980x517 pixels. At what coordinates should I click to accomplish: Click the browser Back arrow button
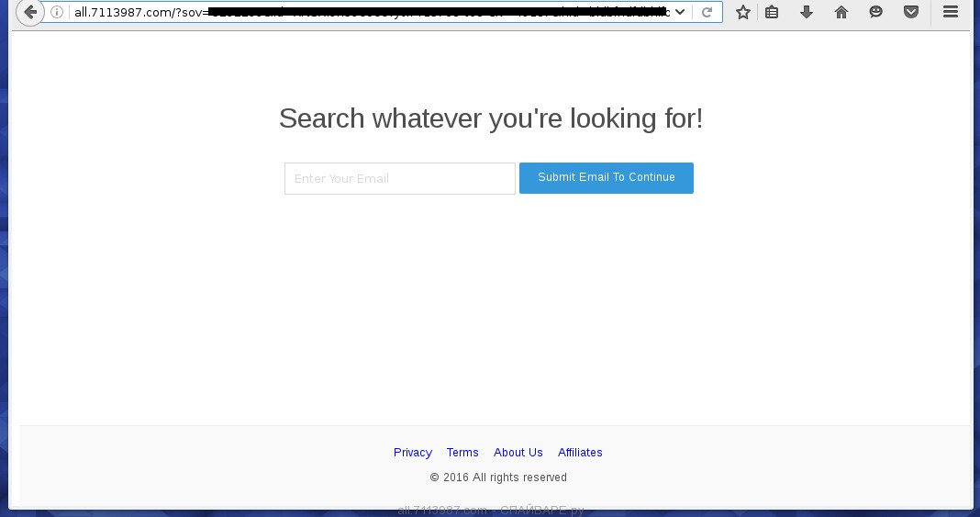tap(29, 13)
